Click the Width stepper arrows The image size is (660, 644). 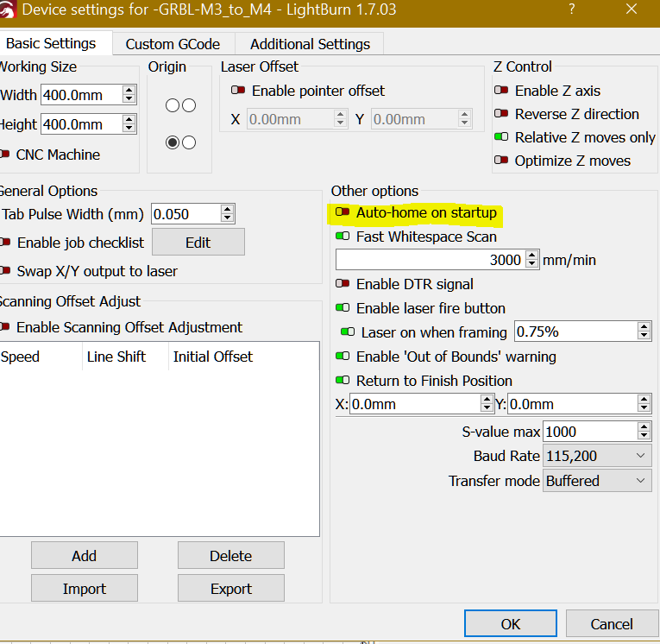click(129, 94)
